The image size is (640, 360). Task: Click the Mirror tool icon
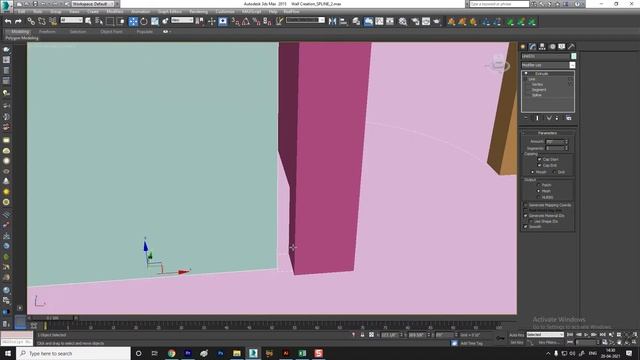332,21
